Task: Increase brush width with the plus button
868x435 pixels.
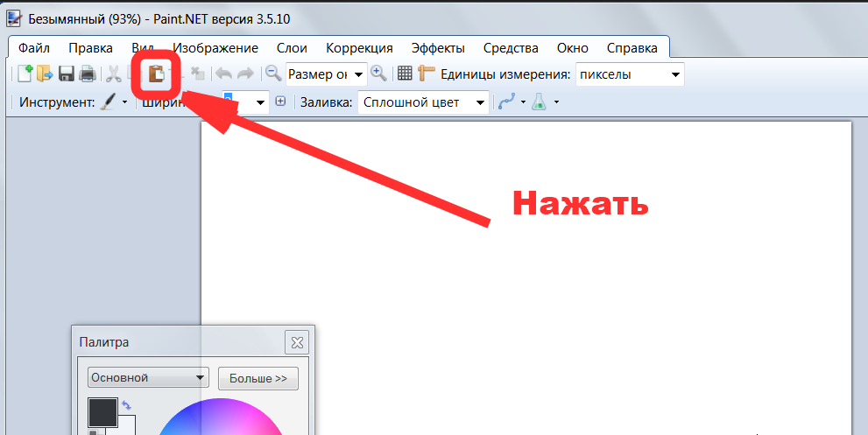Action: point(280,102)
